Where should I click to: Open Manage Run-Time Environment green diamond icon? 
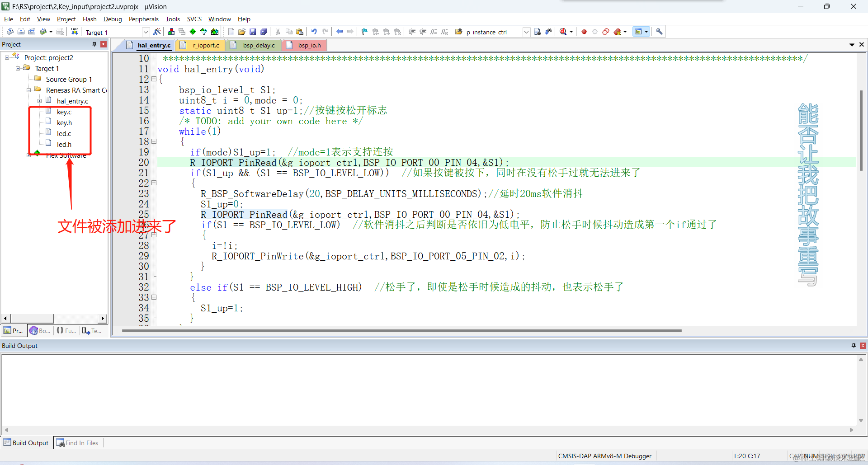pyautogui.click(x=193, y=32)
